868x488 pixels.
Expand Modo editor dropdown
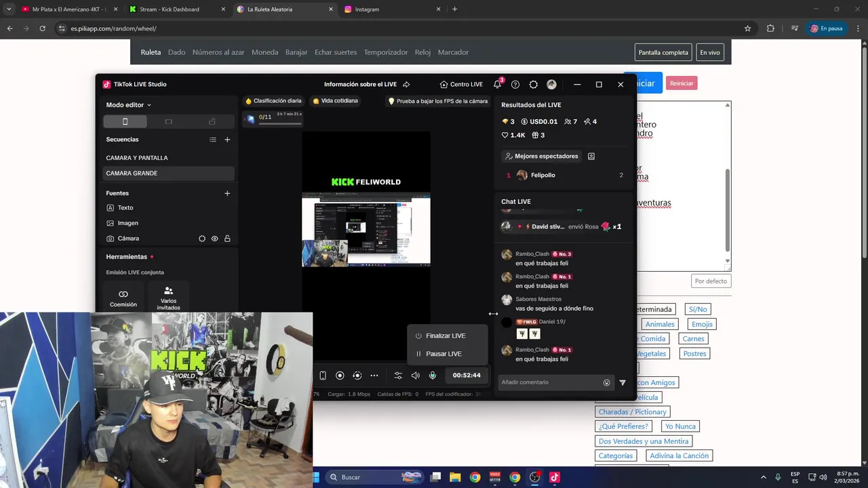pyautogui.click(x=129, y=105)
